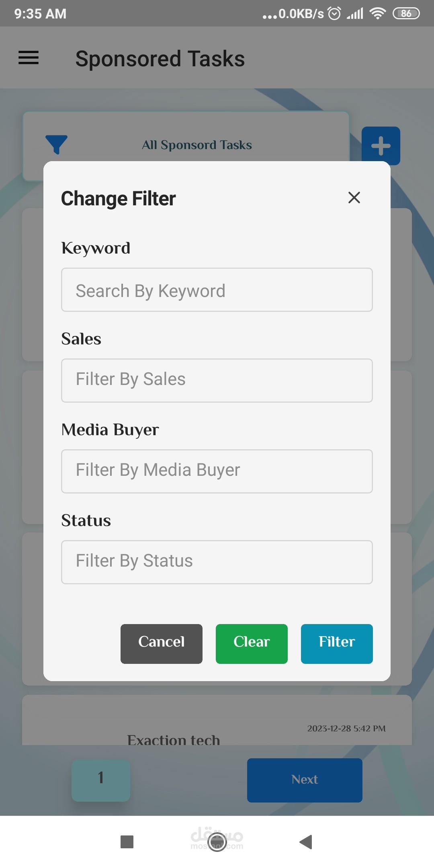Tap the All Sponsord Tasks filter bar
The width and height of the screenshot is (434, 868).
[x=197, y=145]
